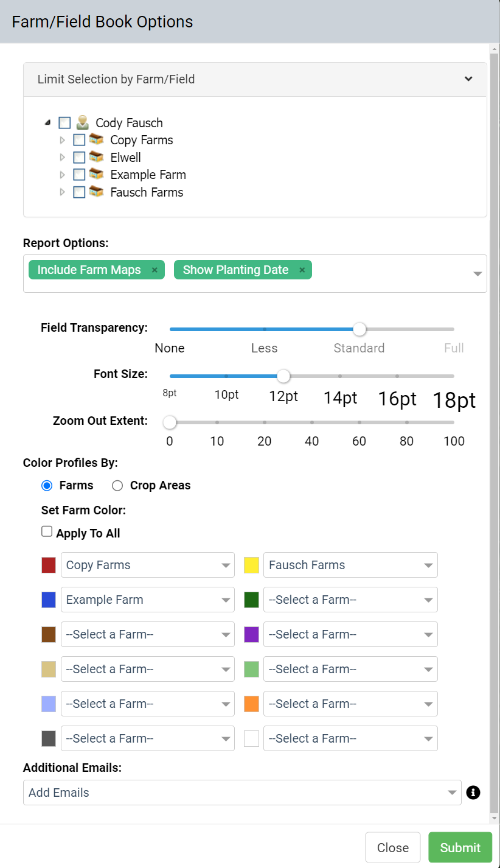
Task: Click the Fausch Farms barn icon
Action: click(x=96, y=192)
